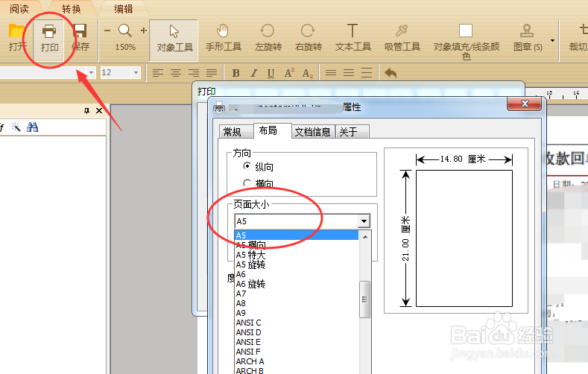Pin the left side panel
The width and height of the screenshot is (588, 374).
pos(87,110)
